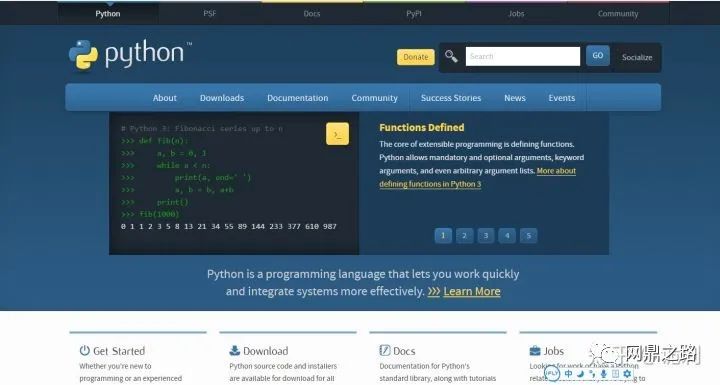
Task: Click the GO search button
Action: [x=598, y=56]
